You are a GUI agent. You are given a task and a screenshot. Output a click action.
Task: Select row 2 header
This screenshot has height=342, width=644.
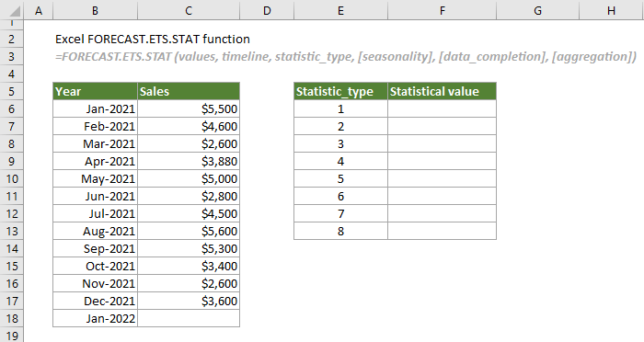[x=11, y=39]
